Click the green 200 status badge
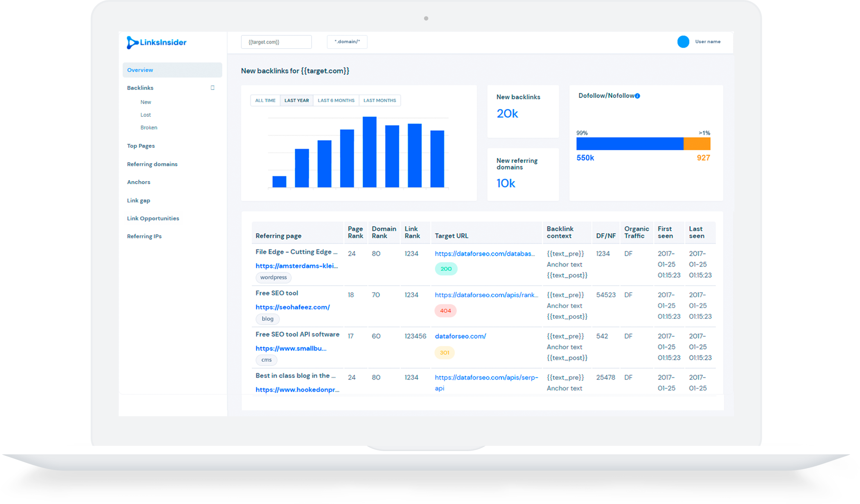The image size is (860, 504). [446, 269]
